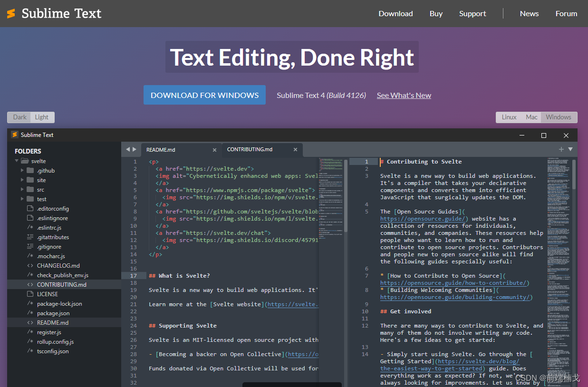Click the how-to-contribute URL in right pane
This screenshot has width=588, height=387.
454,283
